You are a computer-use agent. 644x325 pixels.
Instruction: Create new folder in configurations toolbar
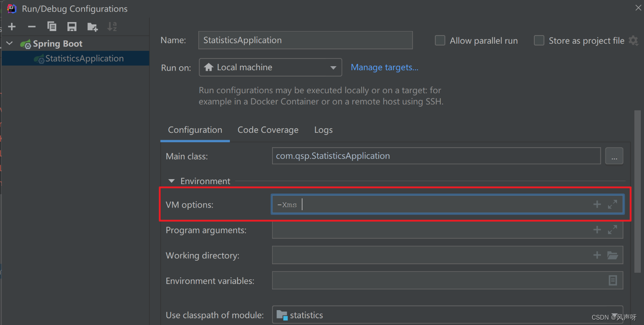[x=92, y=27]
